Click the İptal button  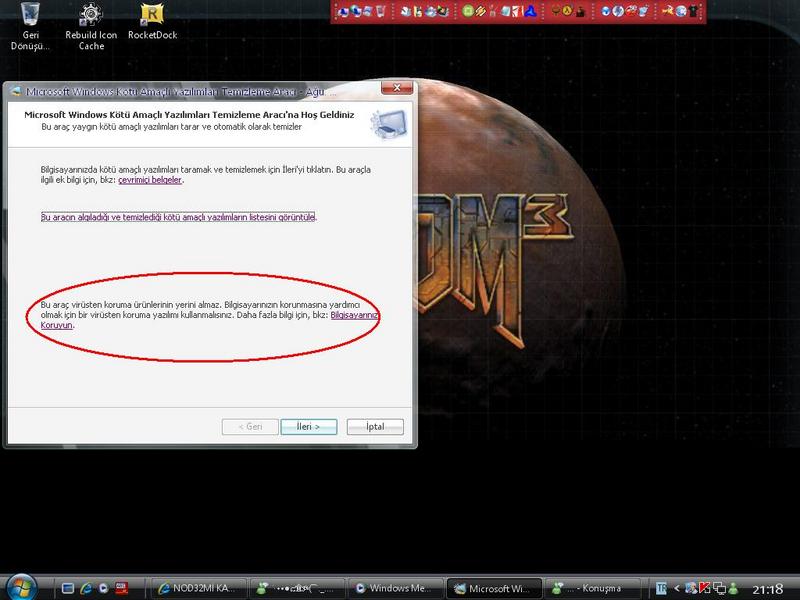(x=375, y=427)
